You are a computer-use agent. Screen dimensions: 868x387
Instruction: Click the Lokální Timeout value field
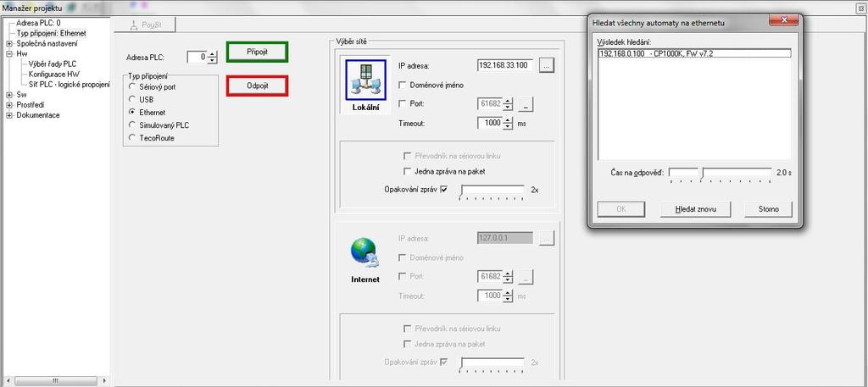490,124
